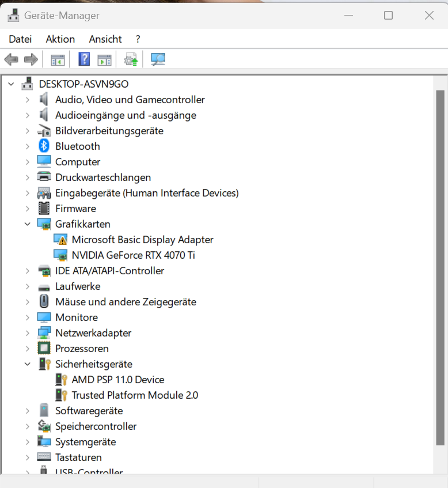
Task: Select Microsoft Basic Display Adapter
Action: point(142,240)
